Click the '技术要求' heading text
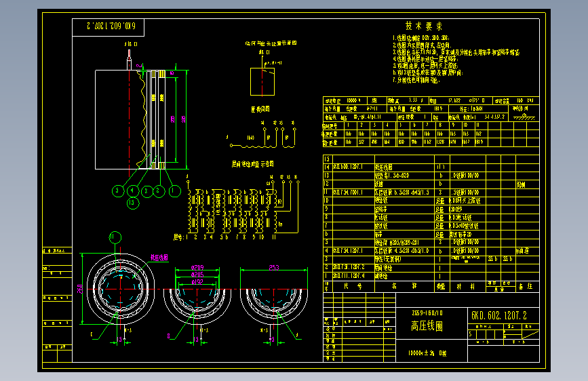Viewport: 588px width, 381px height. click(x=424, y=26)
